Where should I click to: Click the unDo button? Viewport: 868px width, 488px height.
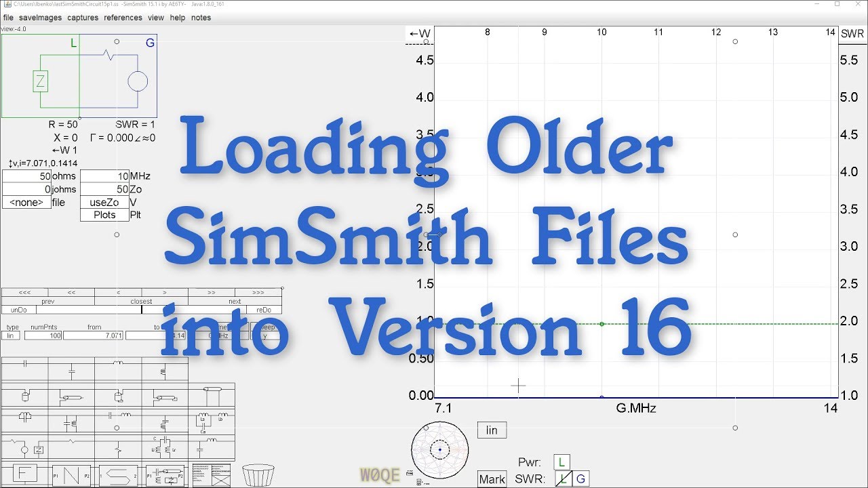[x=18, y=310]
